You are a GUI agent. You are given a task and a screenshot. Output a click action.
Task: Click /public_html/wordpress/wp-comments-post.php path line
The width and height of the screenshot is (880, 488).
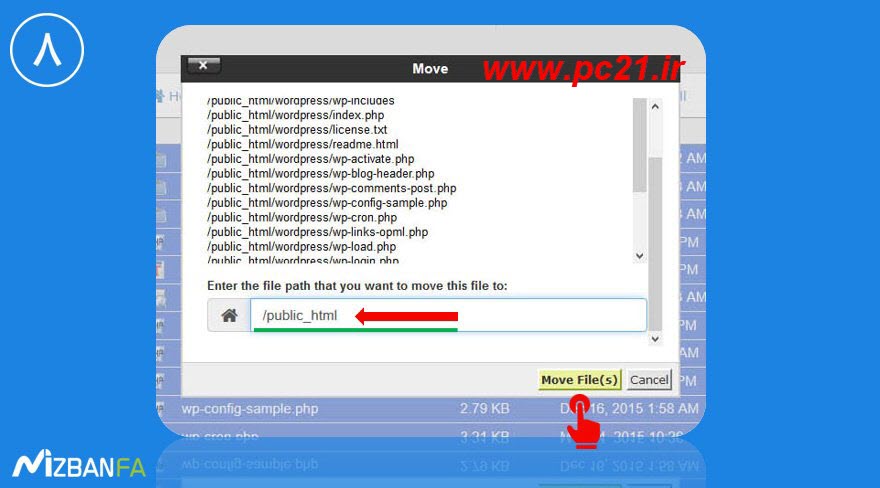(x=332, y=188)
